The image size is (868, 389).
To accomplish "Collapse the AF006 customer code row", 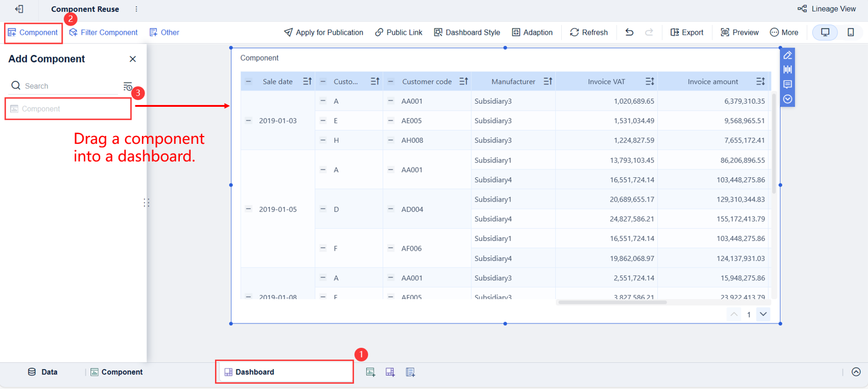I will coord(391,248).
